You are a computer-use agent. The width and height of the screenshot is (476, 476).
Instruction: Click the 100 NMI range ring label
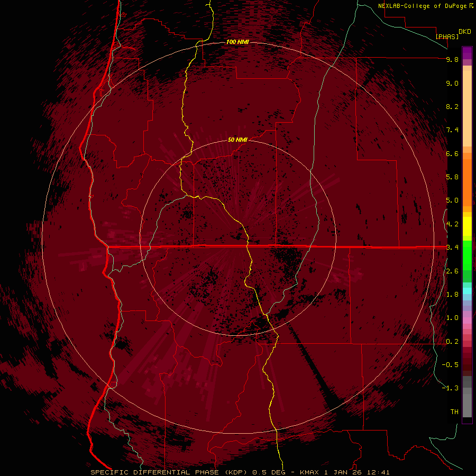[x=237, y=42]
